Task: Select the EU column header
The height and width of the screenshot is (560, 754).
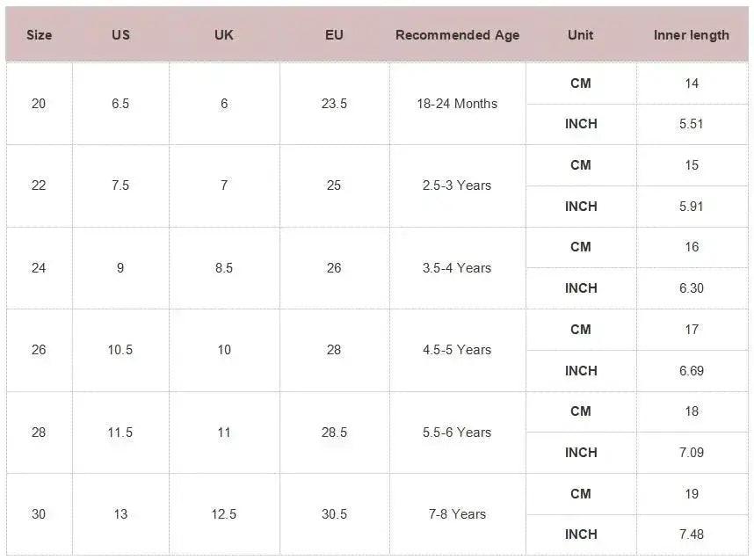Action: [334, 35]
